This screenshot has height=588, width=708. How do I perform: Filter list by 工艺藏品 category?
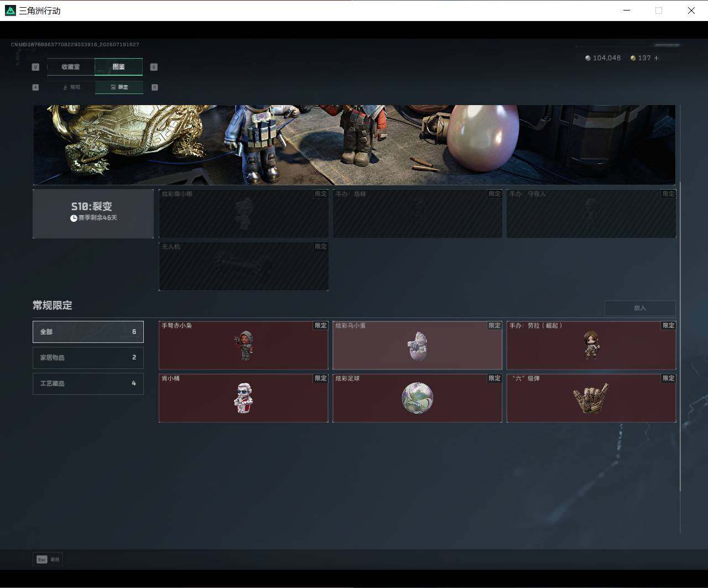click(x=88, y=383)
